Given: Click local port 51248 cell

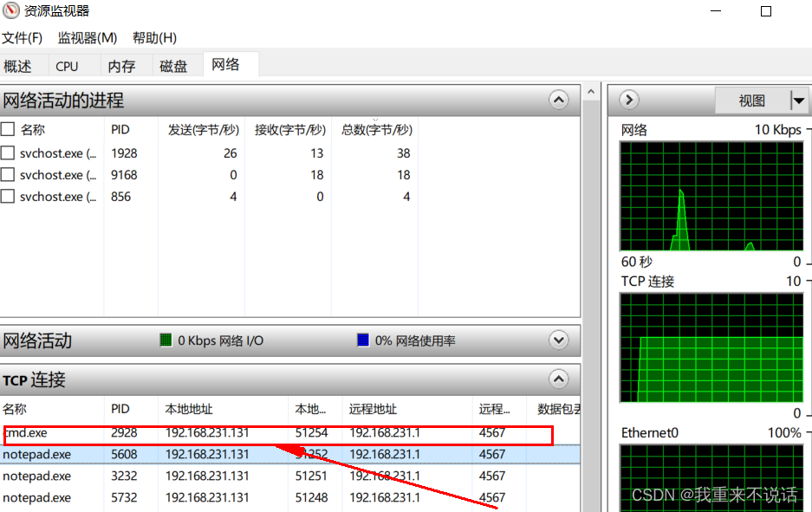Looking at the screenshot, I should (311, 497).
